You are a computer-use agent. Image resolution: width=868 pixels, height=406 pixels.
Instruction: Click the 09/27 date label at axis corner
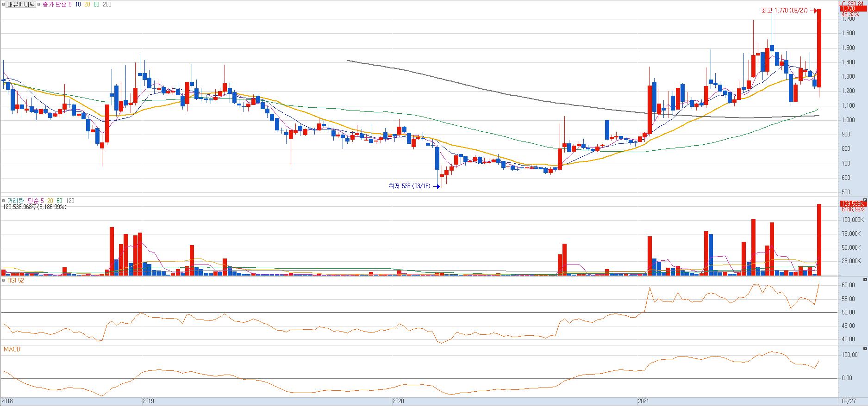pyautogui.click(x=848, y=401)
